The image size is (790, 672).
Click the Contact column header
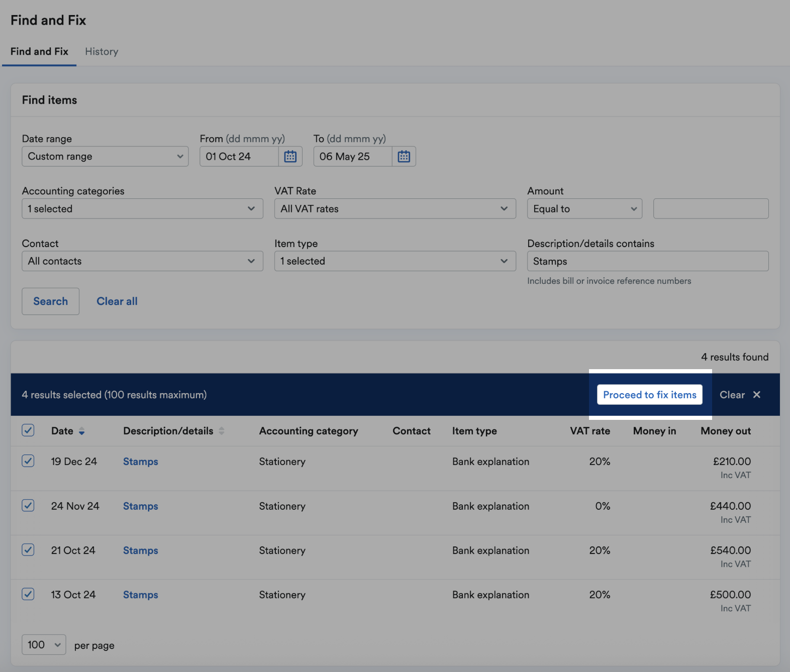point(412,431)
